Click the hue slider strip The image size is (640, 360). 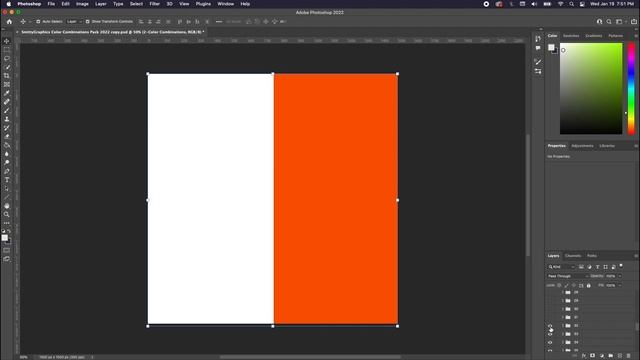631,88
